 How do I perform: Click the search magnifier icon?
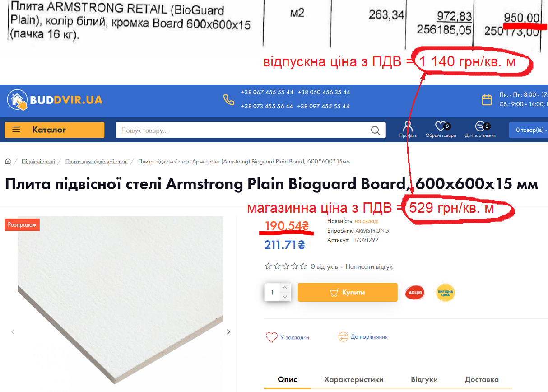coord(376,131)
